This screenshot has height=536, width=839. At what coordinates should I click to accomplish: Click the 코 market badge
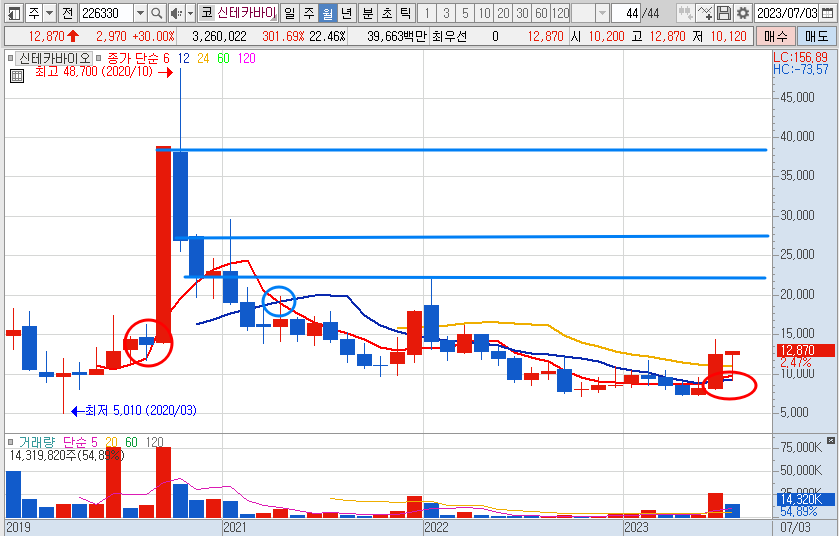207,13
